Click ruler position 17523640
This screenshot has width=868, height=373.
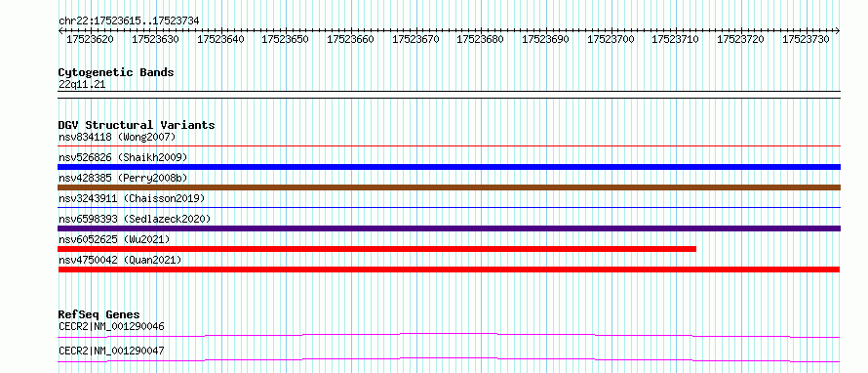[x=220, y=39]
